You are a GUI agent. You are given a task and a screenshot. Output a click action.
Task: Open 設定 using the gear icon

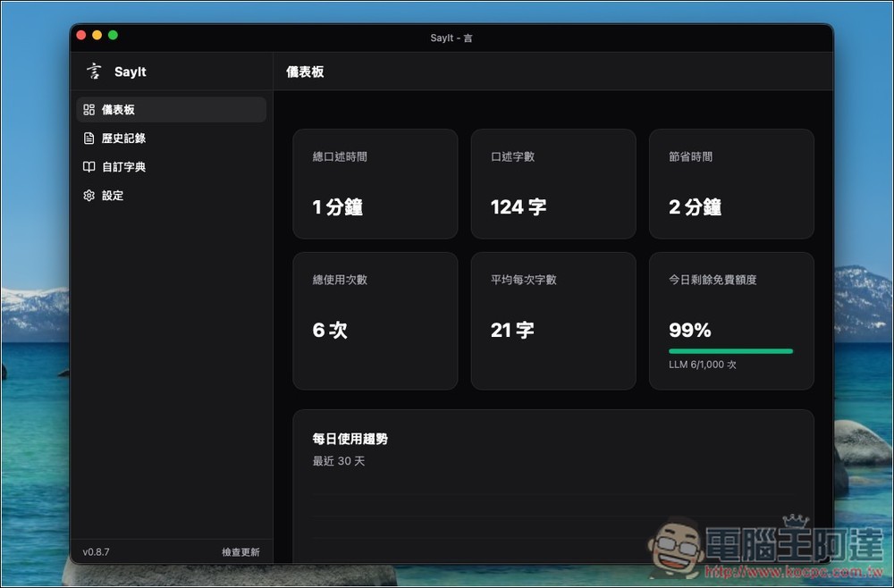pyautogui.click(x=88, y=195)
